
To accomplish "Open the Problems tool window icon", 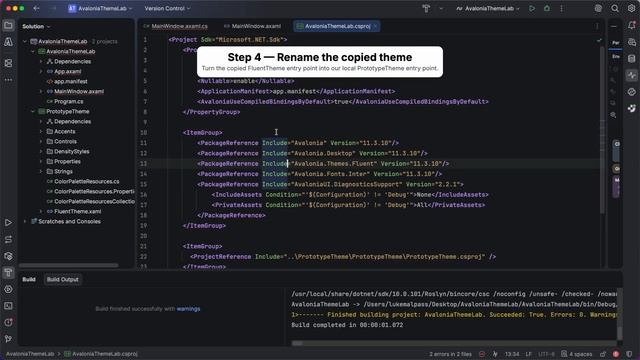I will [8, 322].
